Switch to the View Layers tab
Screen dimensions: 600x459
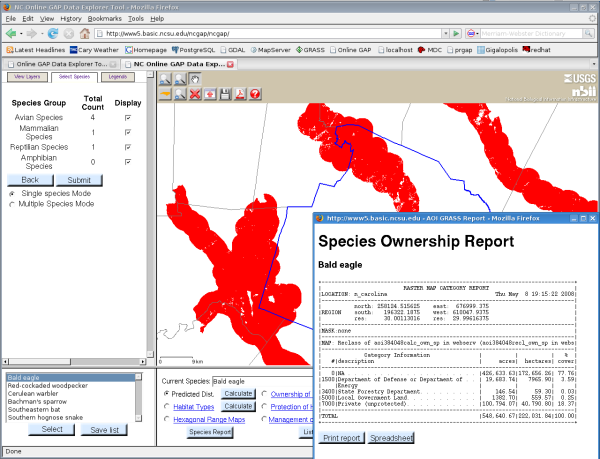pyautogui.click(x=27, y=77)
